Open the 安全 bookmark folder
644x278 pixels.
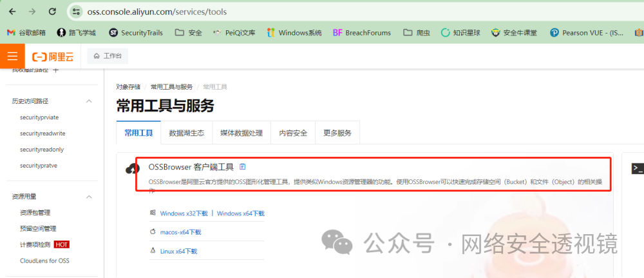pos(189,32)
